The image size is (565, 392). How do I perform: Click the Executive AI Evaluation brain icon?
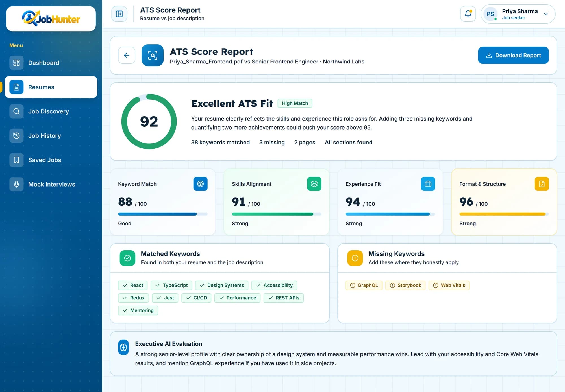point(123,347)
